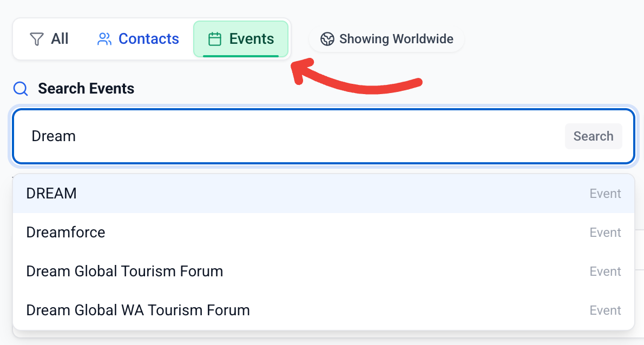644x345 pixels.
Task: Click the Event tag on the Dreamforce row
Action: click(605, 233)
